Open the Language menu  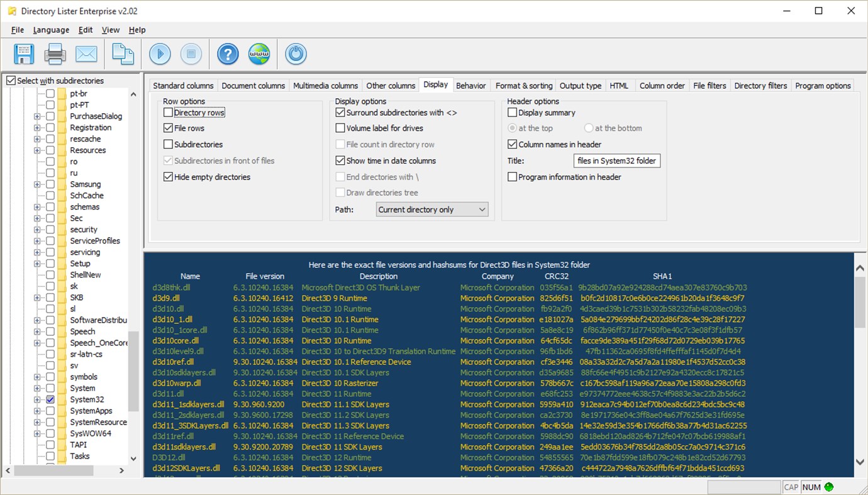point(50,30)
